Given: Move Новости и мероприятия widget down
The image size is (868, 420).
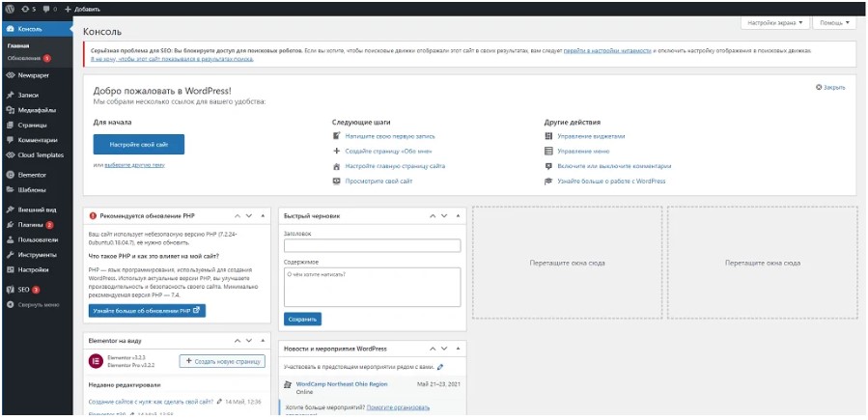Looking at the screenshot, I should click(444, 350).
